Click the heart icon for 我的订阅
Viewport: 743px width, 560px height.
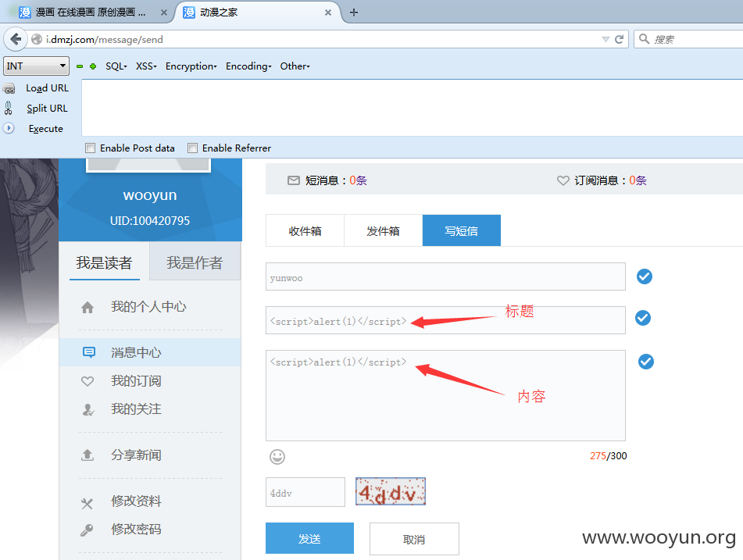[88, 381]
